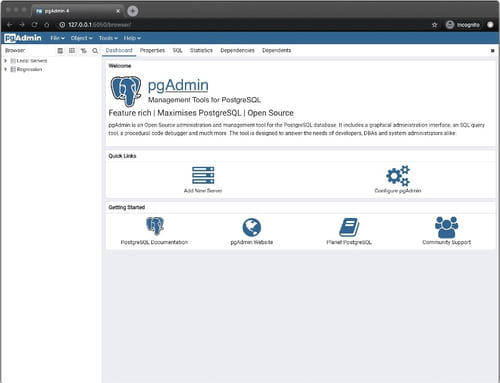Click the Quick Links section header

click(122, 156)
